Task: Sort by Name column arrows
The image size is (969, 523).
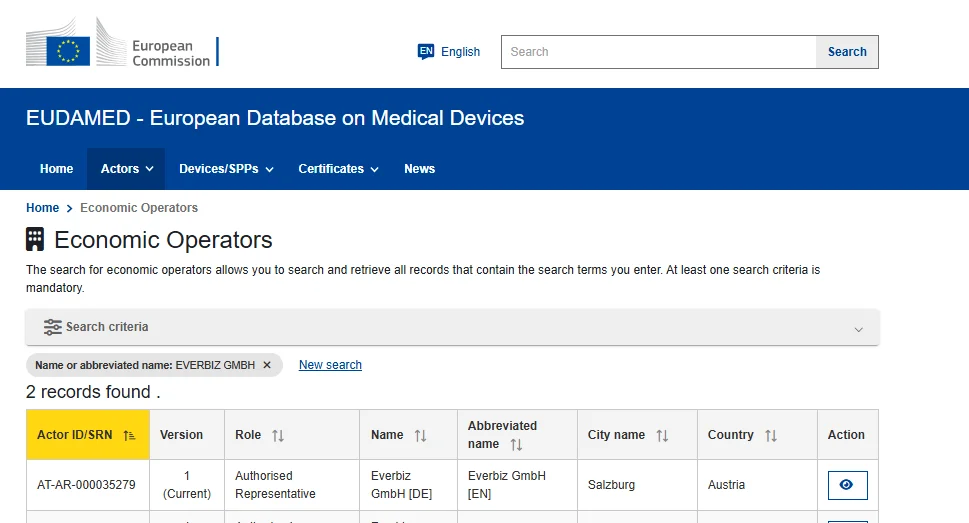Action: pyautogui.click(x=420, y=435)
